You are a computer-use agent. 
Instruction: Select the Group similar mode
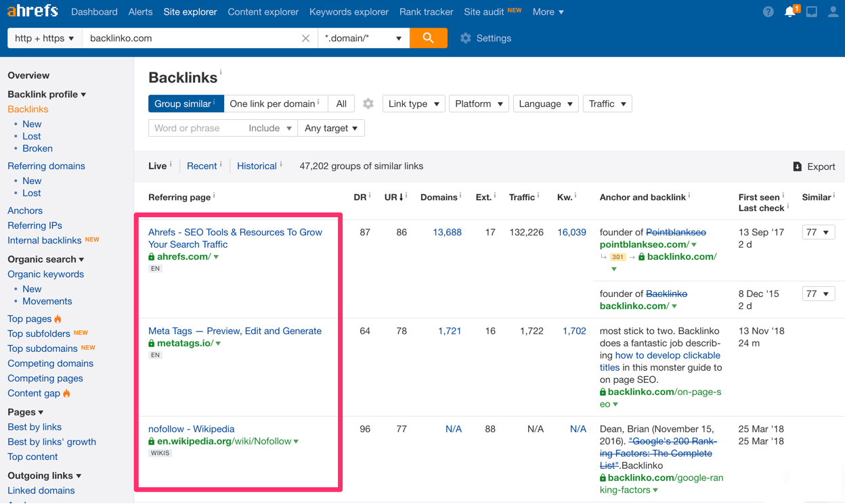[x=186, y=104]
